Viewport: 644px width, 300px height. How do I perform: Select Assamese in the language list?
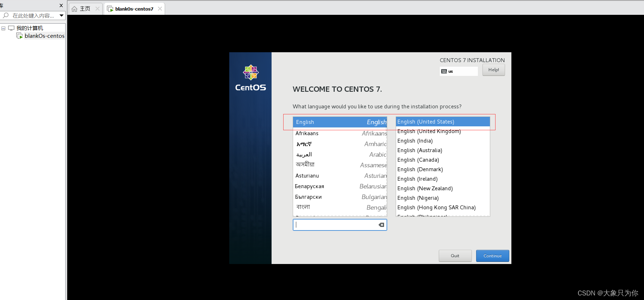click(x=340, y=165)
